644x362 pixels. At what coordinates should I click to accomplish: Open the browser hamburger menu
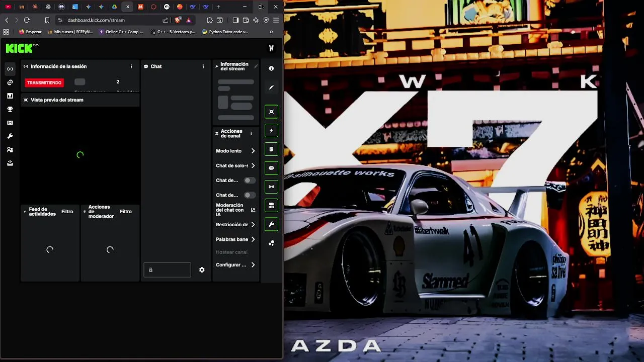276,20
